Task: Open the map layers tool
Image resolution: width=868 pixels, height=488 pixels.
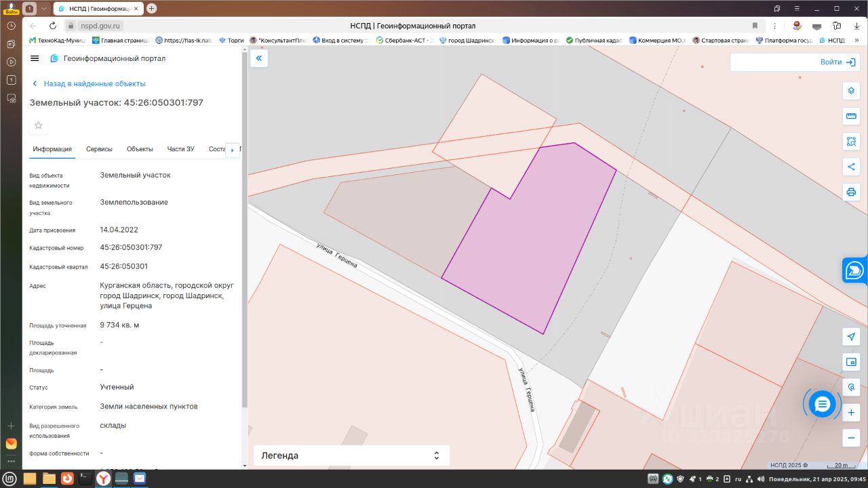Action: tap(851, 91)
